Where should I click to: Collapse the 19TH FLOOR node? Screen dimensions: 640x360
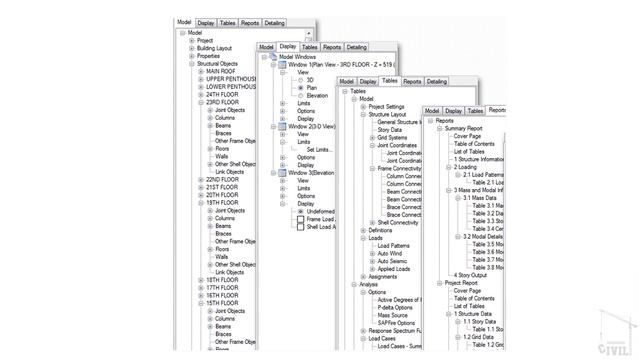[x=201, y=203]
